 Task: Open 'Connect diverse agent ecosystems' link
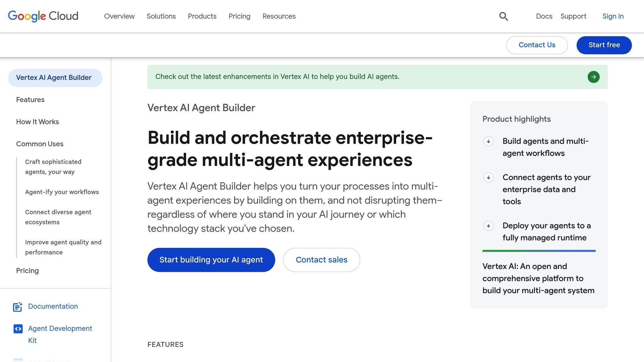(x=58, y=217)
